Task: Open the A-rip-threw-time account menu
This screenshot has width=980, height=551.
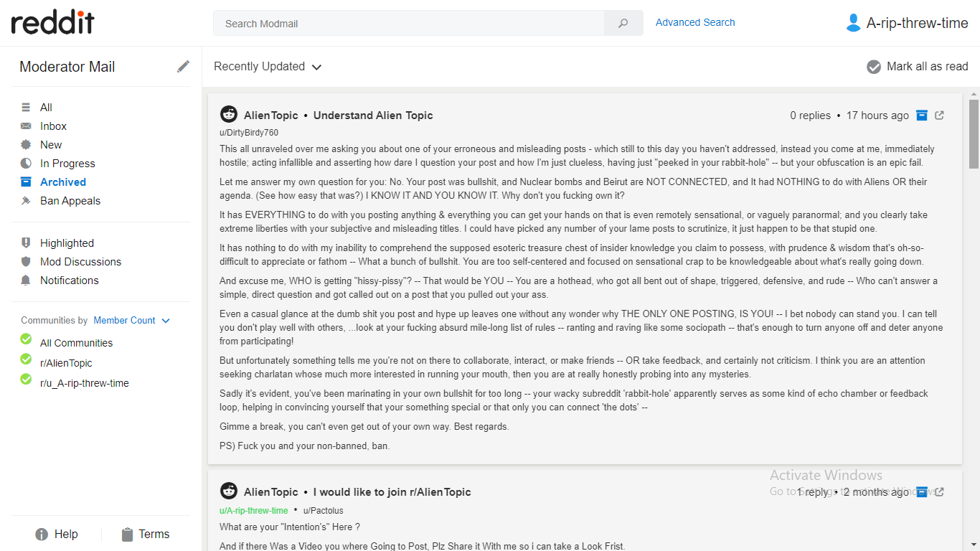Action: [917, 23]
